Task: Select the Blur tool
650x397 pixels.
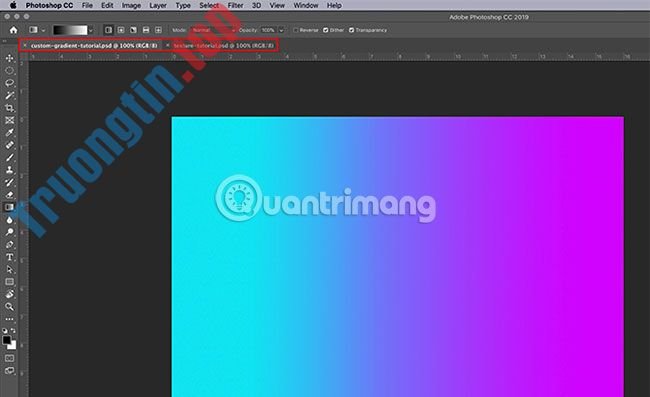Action: point(10,220)
